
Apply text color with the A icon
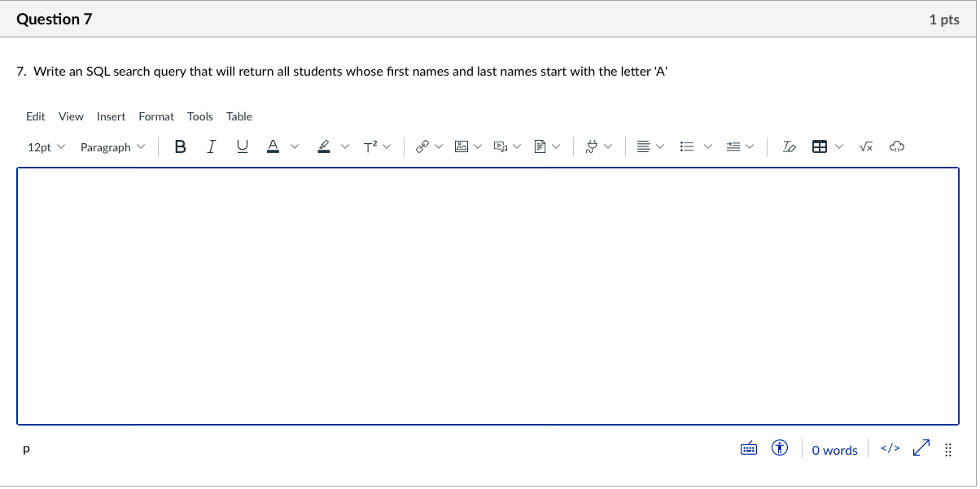coord(273,147)
